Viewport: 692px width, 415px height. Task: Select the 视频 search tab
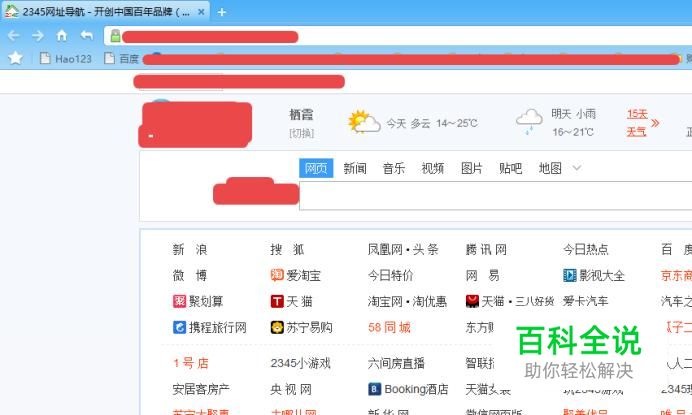(x=432, y=168)
